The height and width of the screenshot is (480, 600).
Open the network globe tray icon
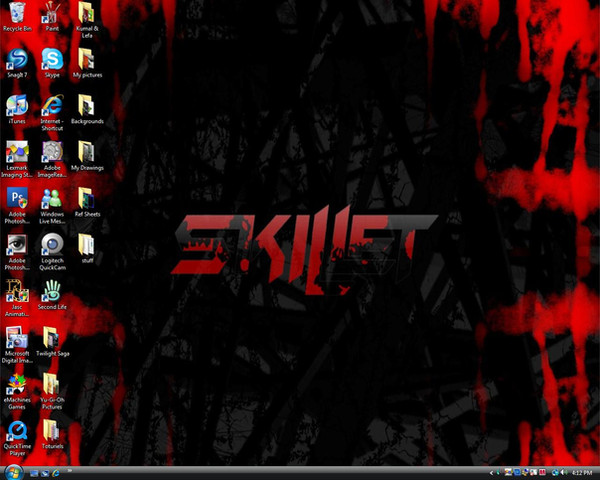tap(555, 473)
